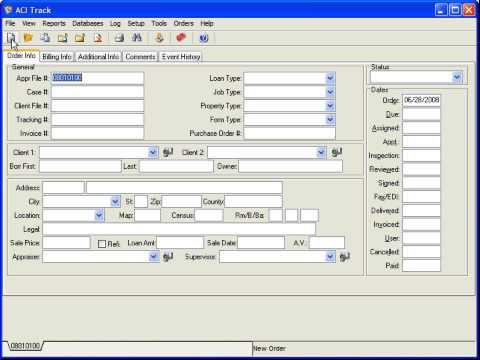Click the orange download-arrow toolbar icon
The image size is (480, 360).
[159, 38]
